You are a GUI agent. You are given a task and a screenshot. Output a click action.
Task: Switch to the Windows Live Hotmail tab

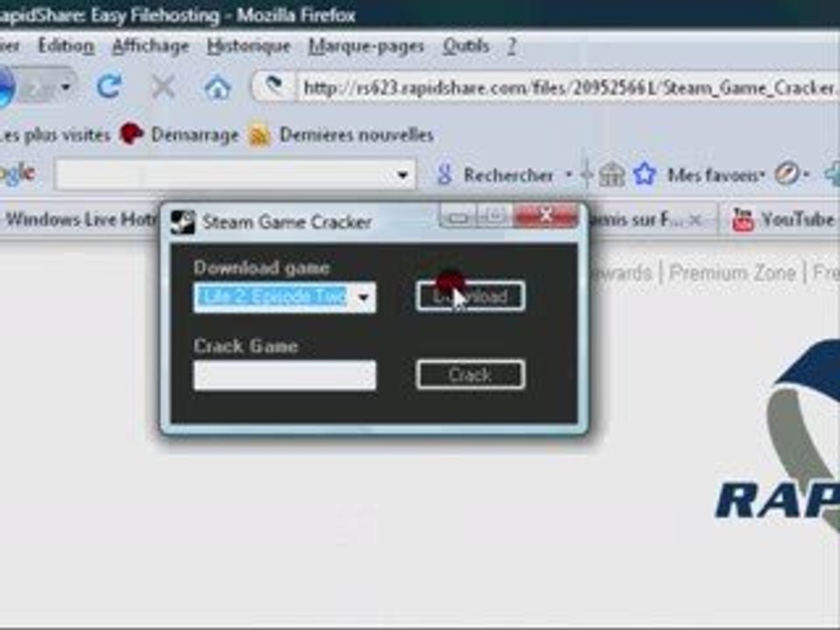[x=80, y=219]
